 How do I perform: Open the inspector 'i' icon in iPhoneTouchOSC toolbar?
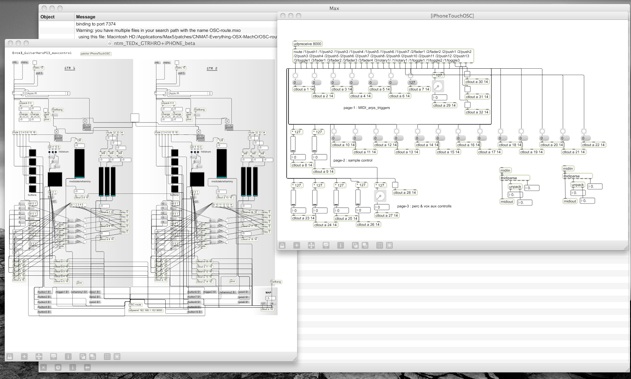pos(340,245)
